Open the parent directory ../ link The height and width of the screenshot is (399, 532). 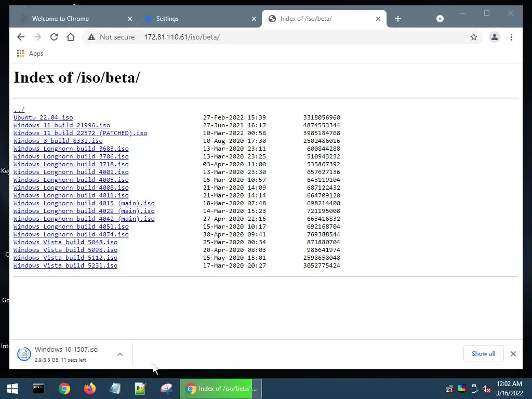point(19,110)
